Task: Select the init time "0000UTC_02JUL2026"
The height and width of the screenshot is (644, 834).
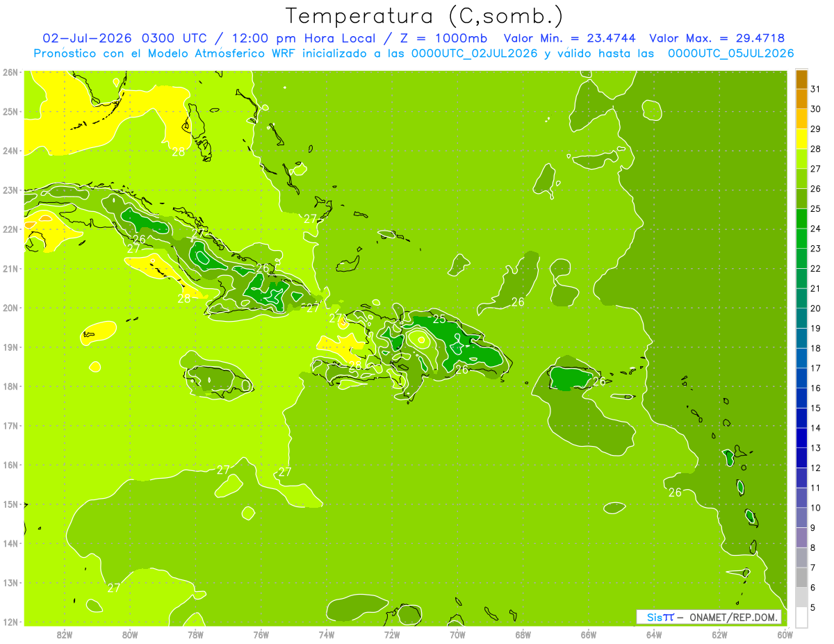Action: pos(474,53)
